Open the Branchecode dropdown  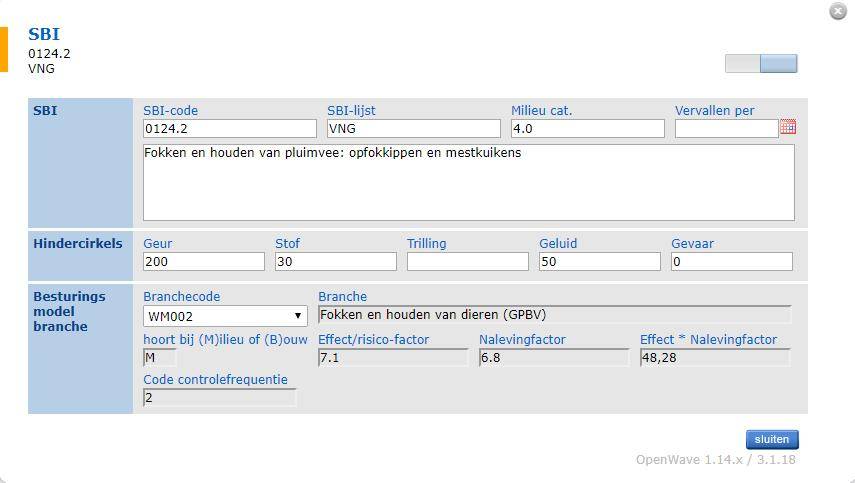pyautogui.click(x=225, y=316)
